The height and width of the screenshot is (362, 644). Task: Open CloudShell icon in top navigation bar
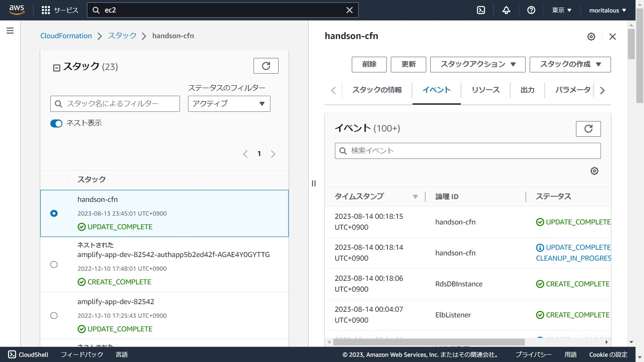(x=481, y=10)
